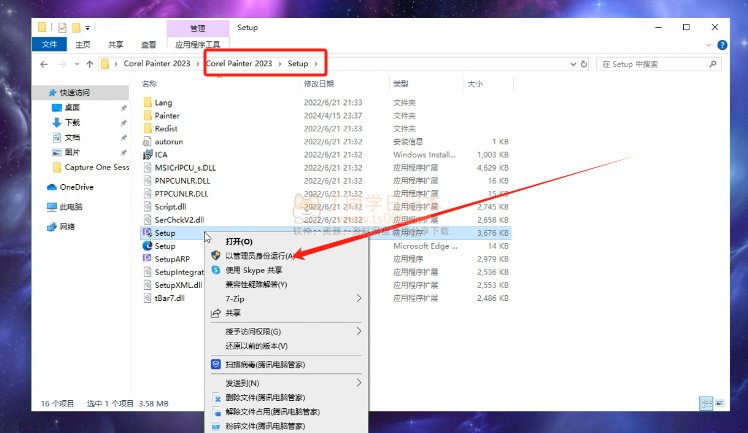
Task: Choose 删除文件(腾讯电脑管家) menu entry
Action: [265, 397]
